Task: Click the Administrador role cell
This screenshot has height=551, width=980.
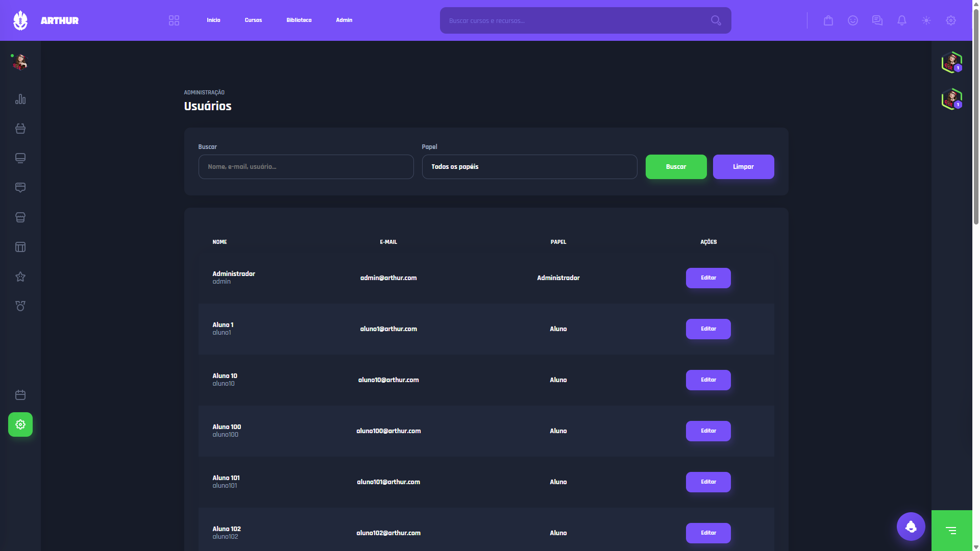Action: point(558,278)
